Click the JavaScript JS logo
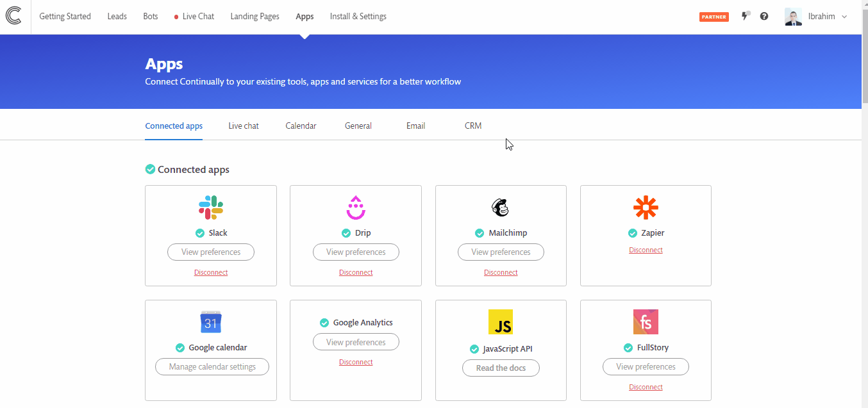The width and height of the screenshot is (868, 408). (x=501, y=322)
